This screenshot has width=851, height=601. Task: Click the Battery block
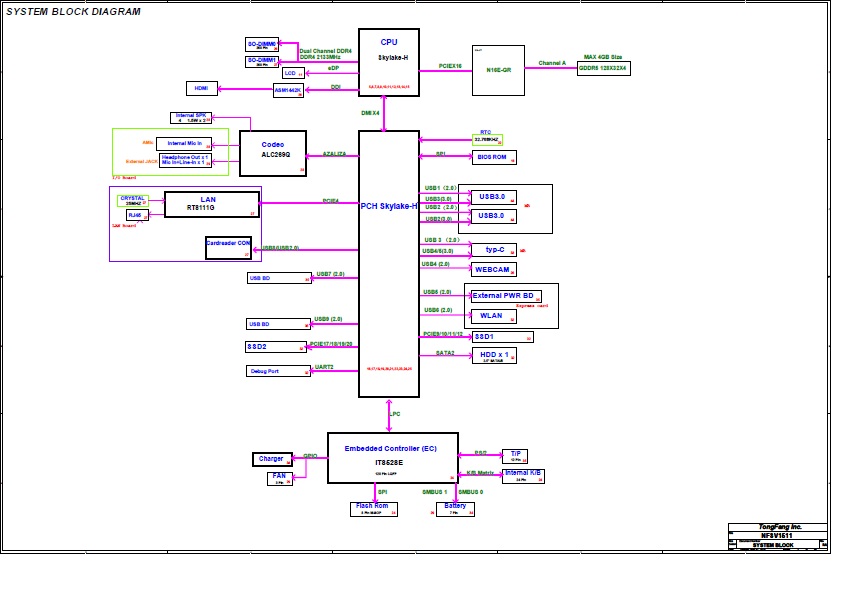point(456,509)
